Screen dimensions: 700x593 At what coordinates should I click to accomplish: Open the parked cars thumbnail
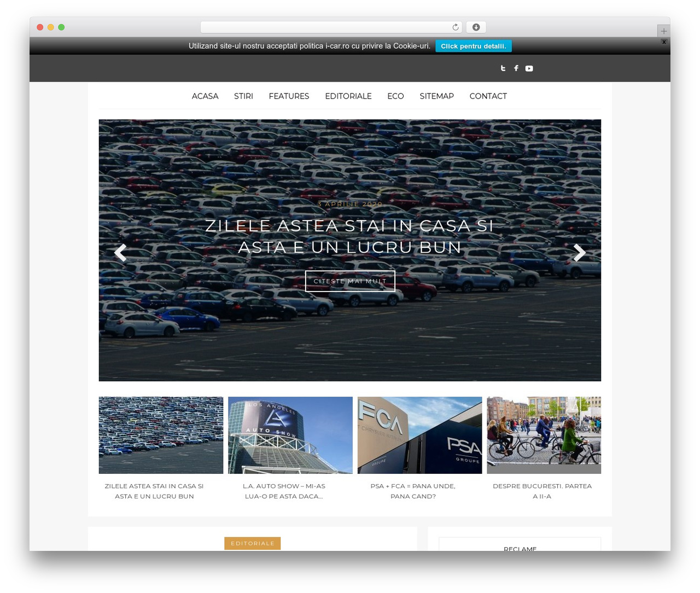(161, 435)
